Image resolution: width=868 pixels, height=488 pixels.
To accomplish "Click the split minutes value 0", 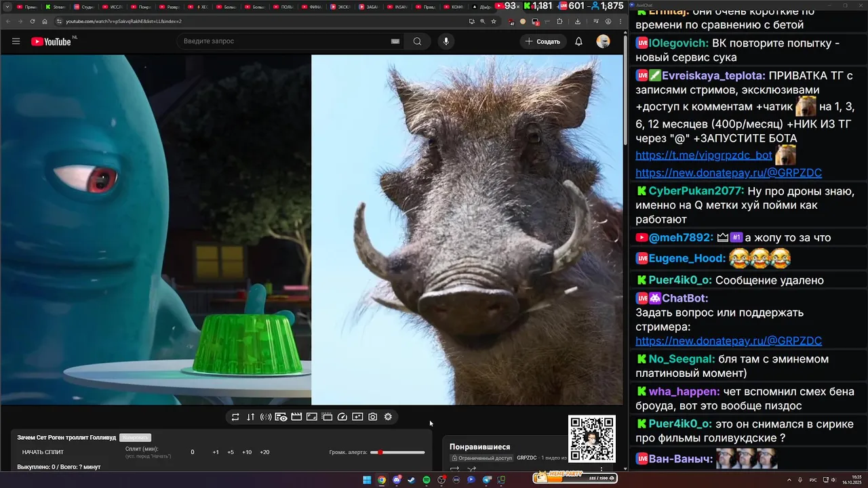I will pyautogui.click(x=193, y=452).
